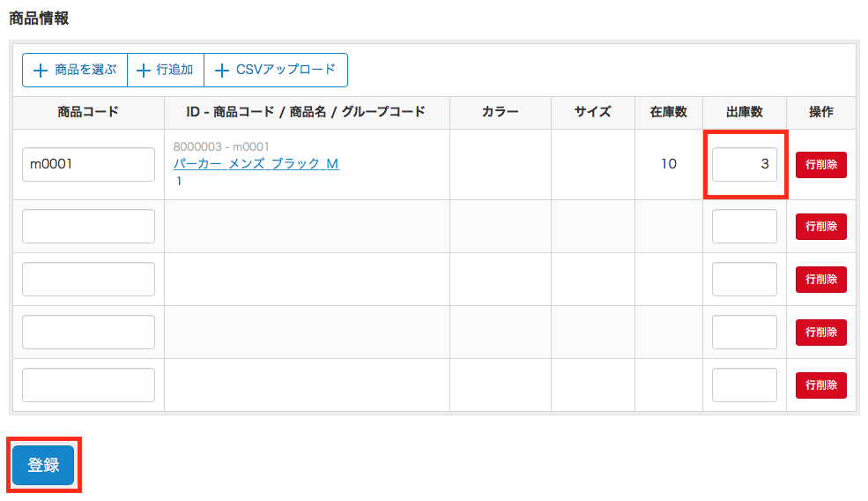Click the 商品を選ぶ plus button

click(75, 71)
